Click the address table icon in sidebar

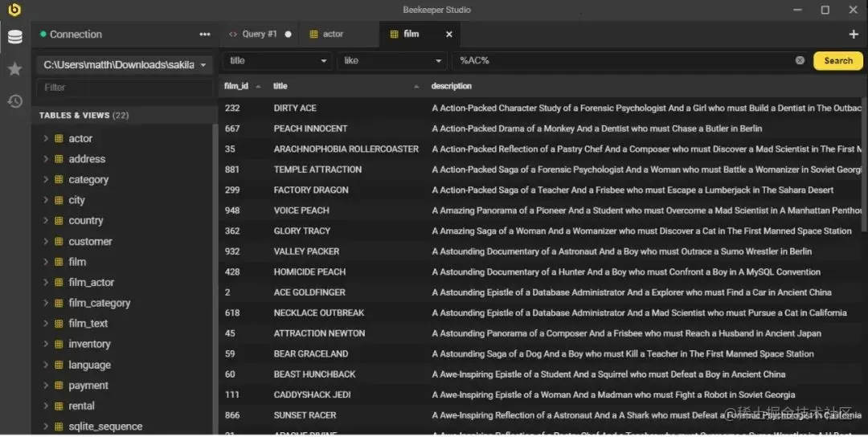(59, 159)
